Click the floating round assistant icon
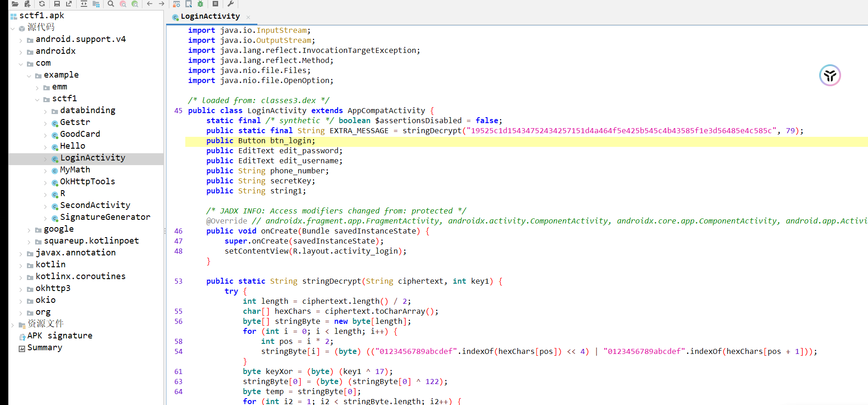This screenshot has height=405, width=868. (x=830, y=75)
